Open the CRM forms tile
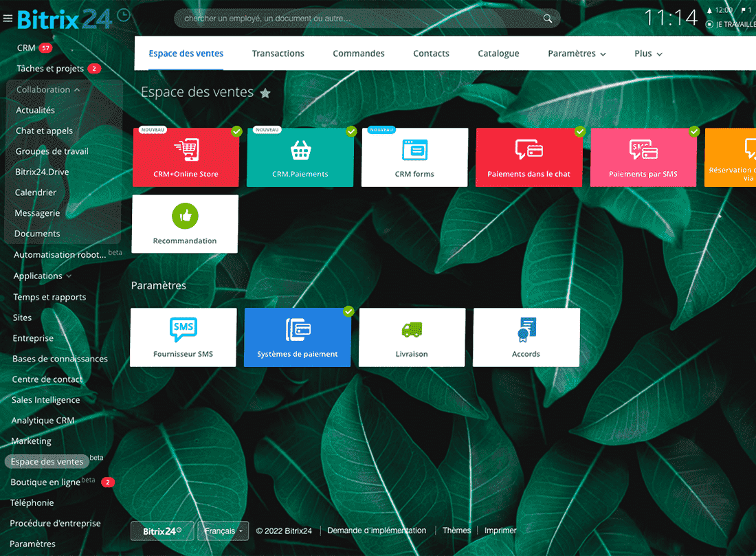Viewport: 756px width, 556px height. [414, 157]
